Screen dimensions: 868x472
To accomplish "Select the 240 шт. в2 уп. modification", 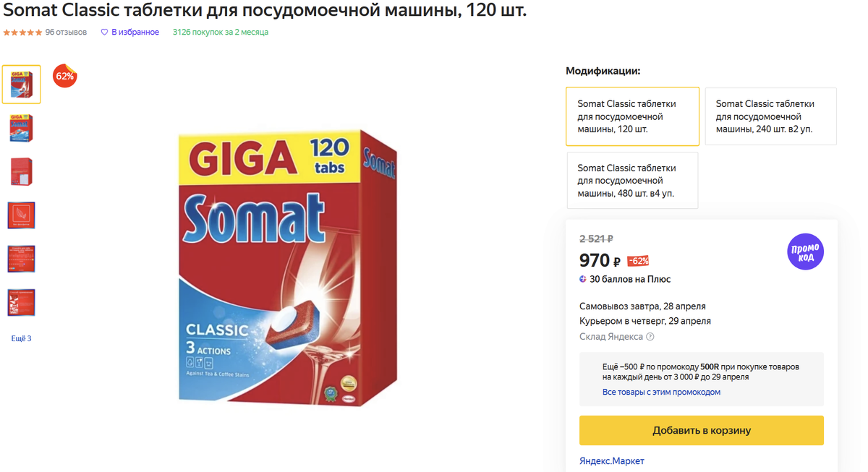I will coord(771,116).
